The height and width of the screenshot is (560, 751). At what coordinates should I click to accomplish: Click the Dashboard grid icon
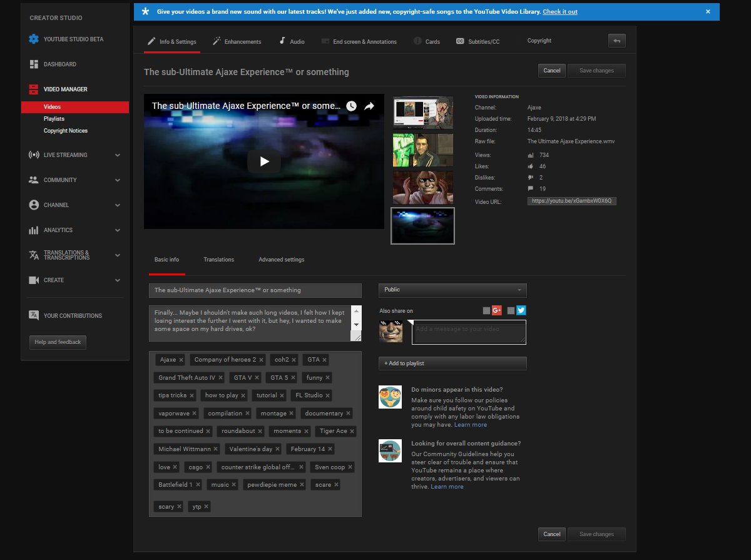coord(34,64)
